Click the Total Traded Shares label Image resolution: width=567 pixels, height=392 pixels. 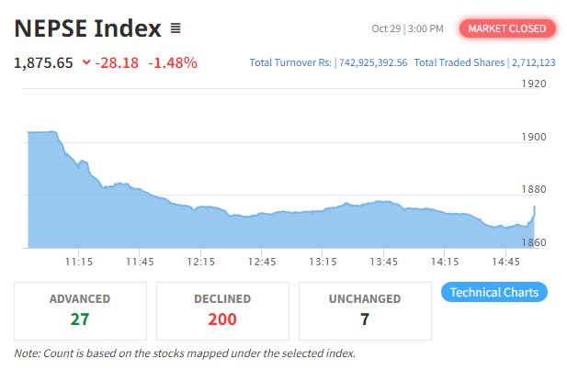459,62
